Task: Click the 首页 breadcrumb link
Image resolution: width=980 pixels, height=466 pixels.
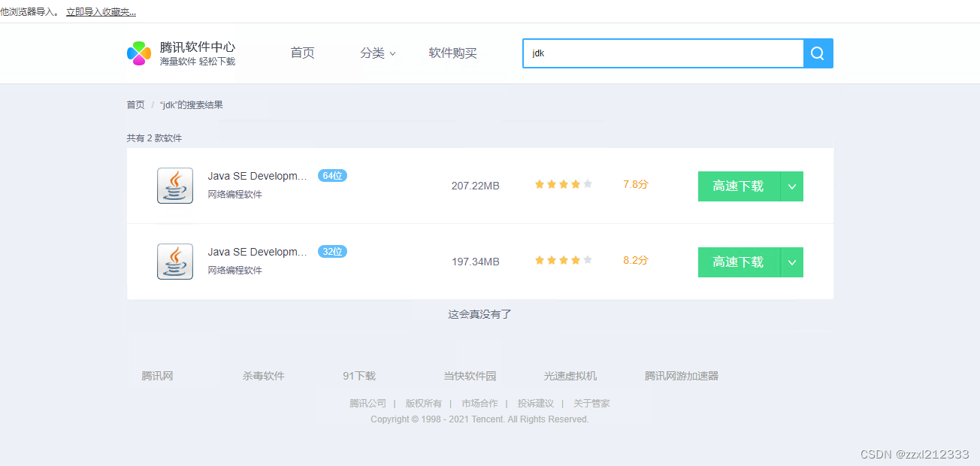Action: pos(135,105)
